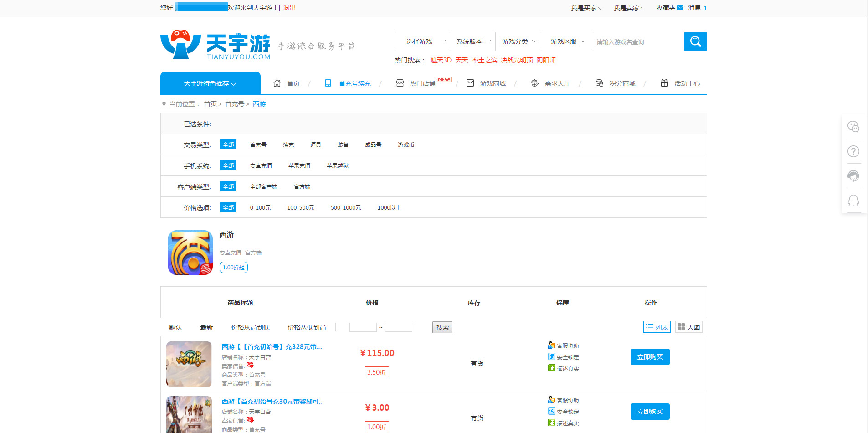Switch to 大图 grid view
The image size is (868, 433).
coord(689,327)
